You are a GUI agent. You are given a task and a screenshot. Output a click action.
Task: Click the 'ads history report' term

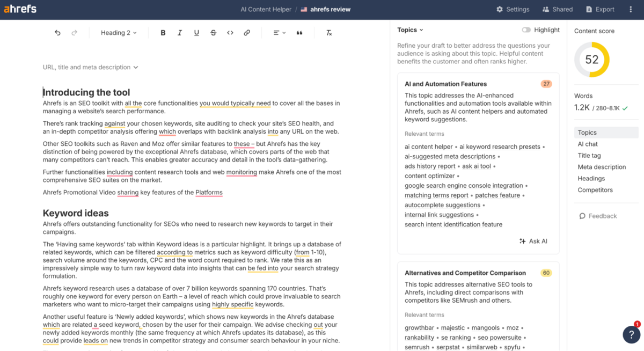pyautogui.click(x=430, y=166)
